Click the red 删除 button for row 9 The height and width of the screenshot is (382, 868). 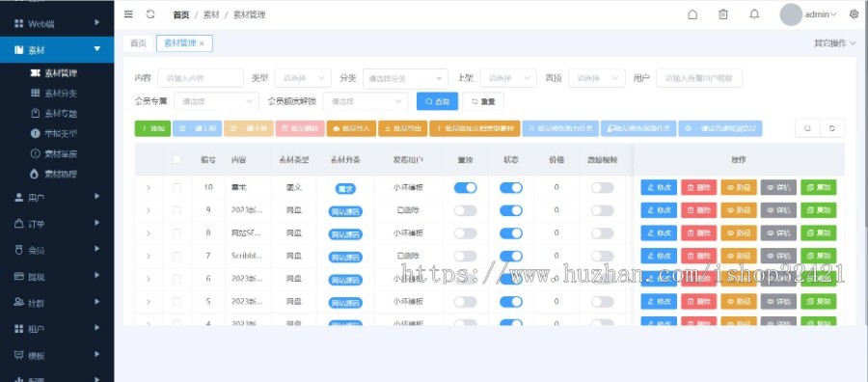[698, 210]
